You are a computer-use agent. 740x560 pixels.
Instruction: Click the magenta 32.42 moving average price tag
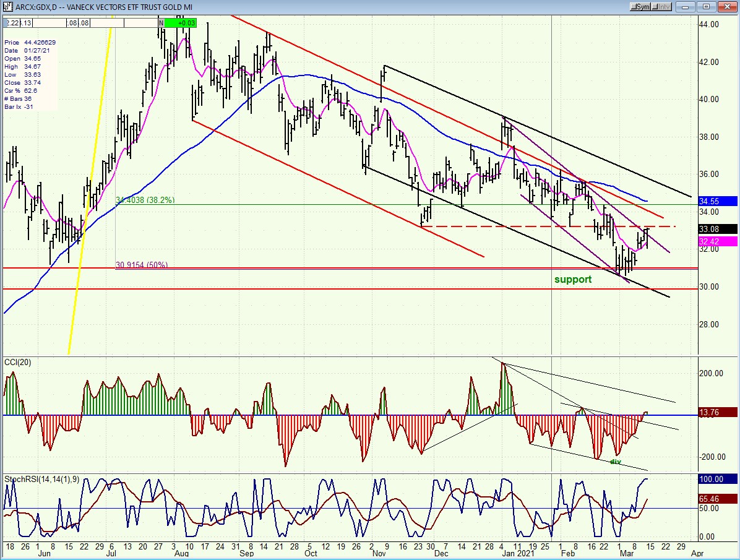click(717, 241)
